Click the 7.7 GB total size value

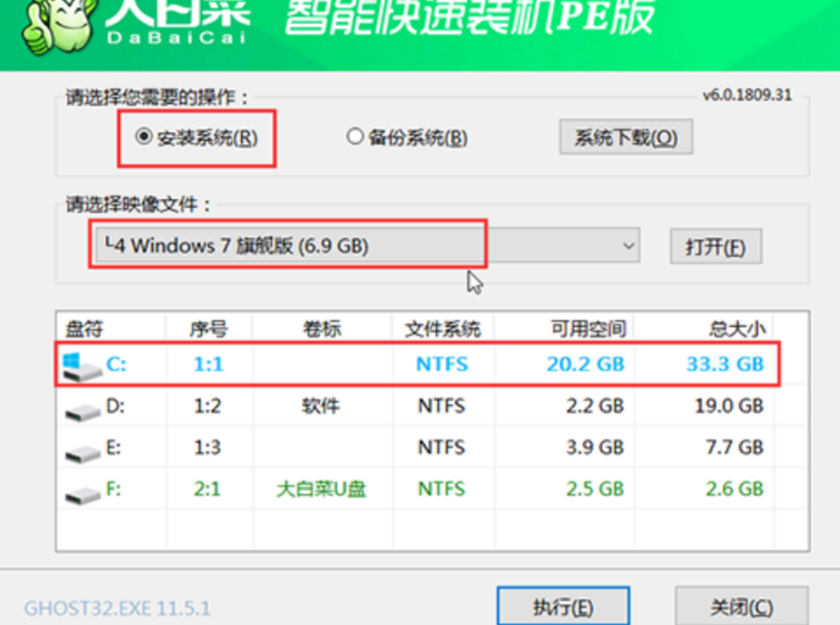(x=734, y=447)
